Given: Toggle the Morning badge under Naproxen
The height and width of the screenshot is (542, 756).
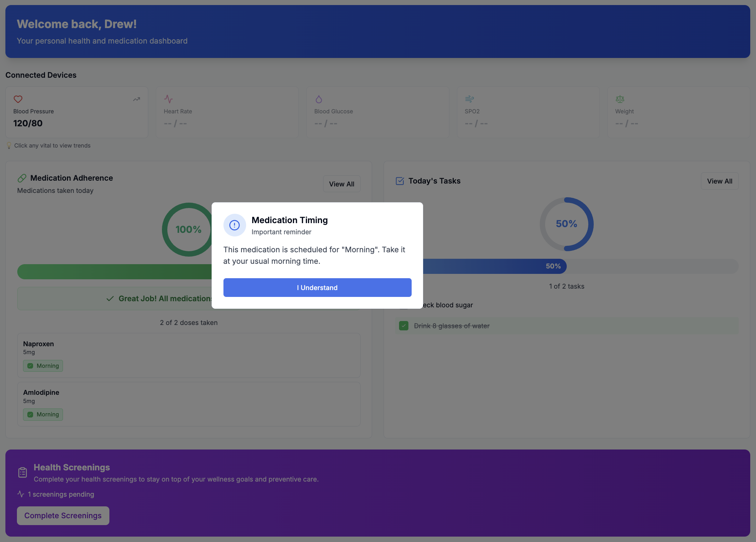Looking at the screenshot, I should (43, 366).
